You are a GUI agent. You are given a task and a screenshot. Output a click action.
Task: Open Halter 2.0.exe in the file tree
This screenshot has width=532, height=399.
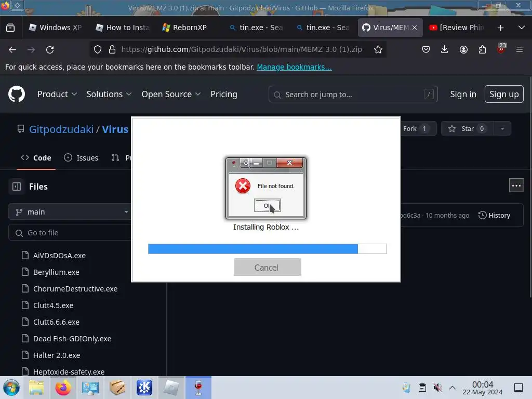57,355
